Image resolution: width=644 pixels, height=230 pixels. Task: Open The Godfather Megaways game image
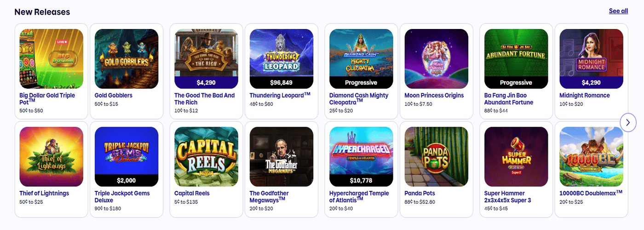point(282,156)
